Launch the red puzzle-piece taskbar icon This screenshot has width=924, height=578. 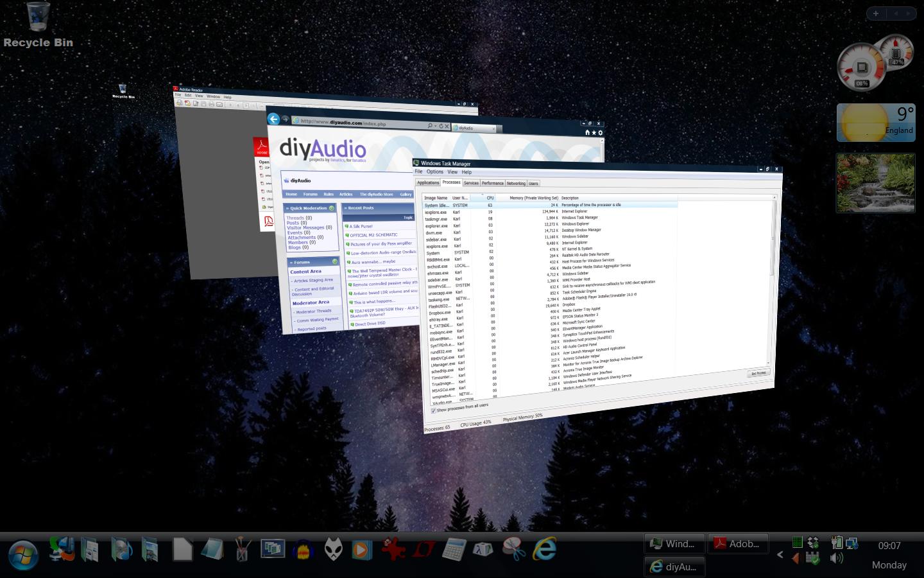pyautogui.click(x=393, y=549)
